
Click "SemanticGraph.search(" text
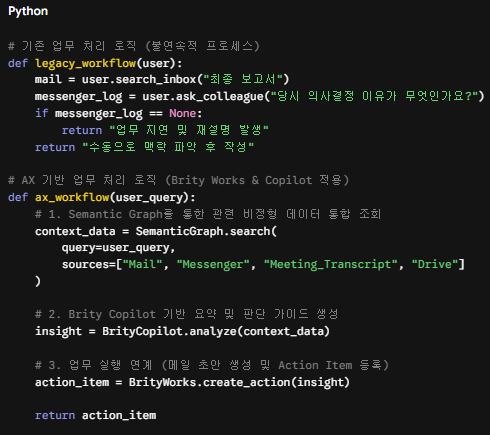[206, 231]
